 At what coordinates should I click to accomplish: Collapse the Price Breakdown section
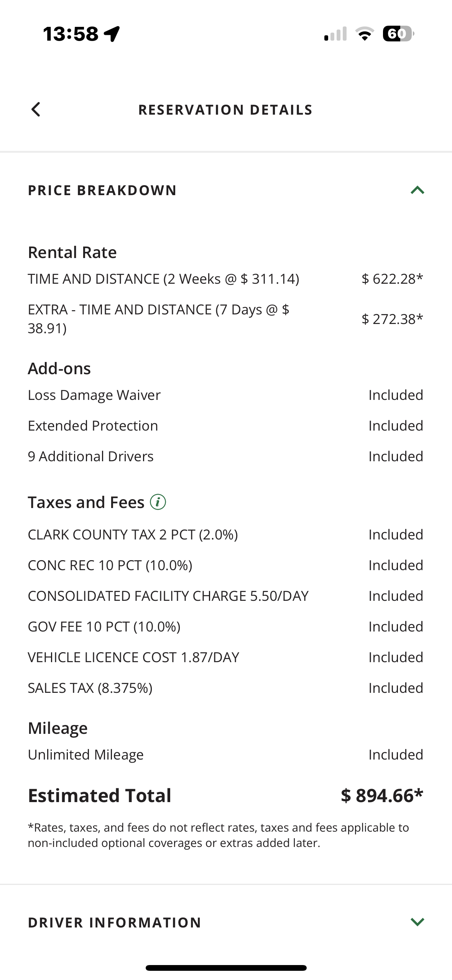point(417,190)
